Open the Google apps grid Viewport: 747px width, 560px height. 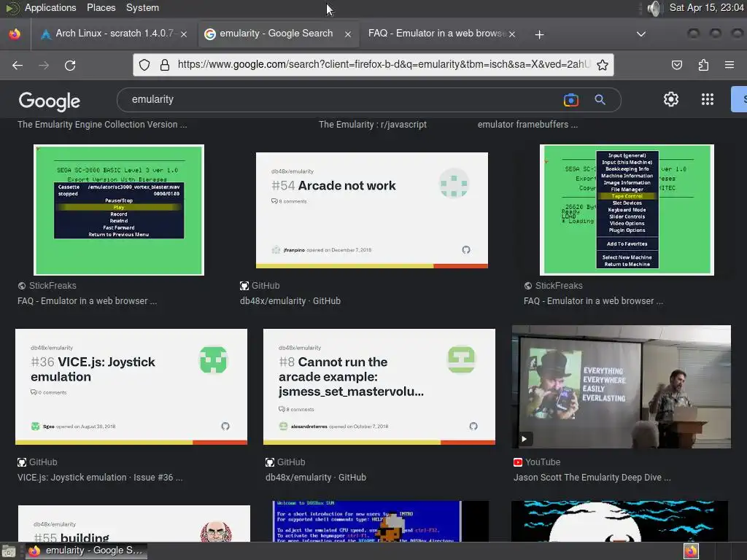[708, 99]
